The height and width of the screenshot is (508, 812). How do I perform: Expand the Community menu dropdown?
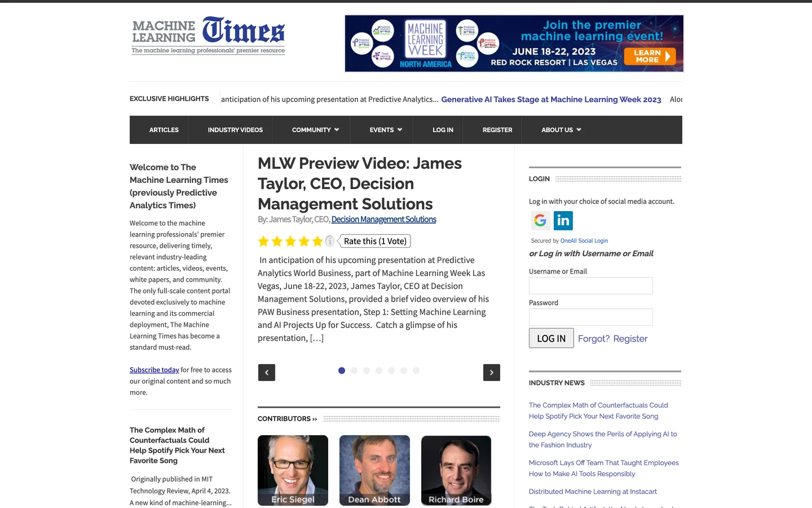tap(315, 130)
